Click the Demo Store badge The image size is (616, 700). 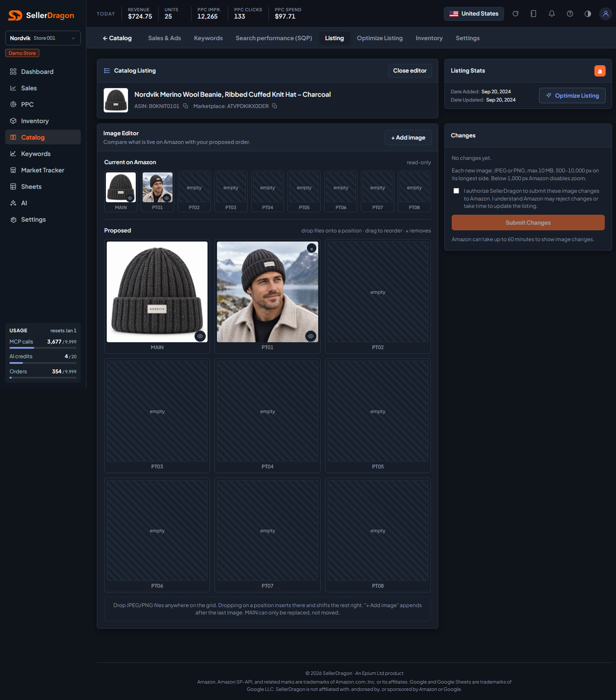pos(22,53)
